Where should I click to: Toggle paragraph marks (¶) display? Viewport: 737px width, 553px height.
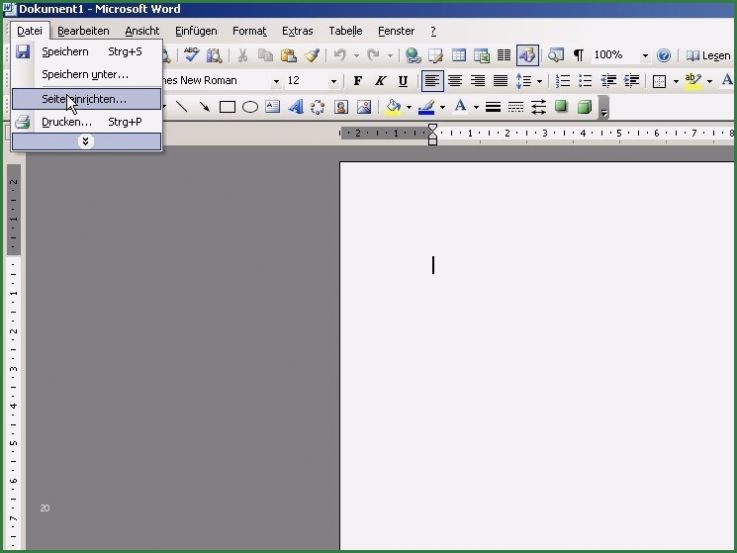tap(578, 56)
